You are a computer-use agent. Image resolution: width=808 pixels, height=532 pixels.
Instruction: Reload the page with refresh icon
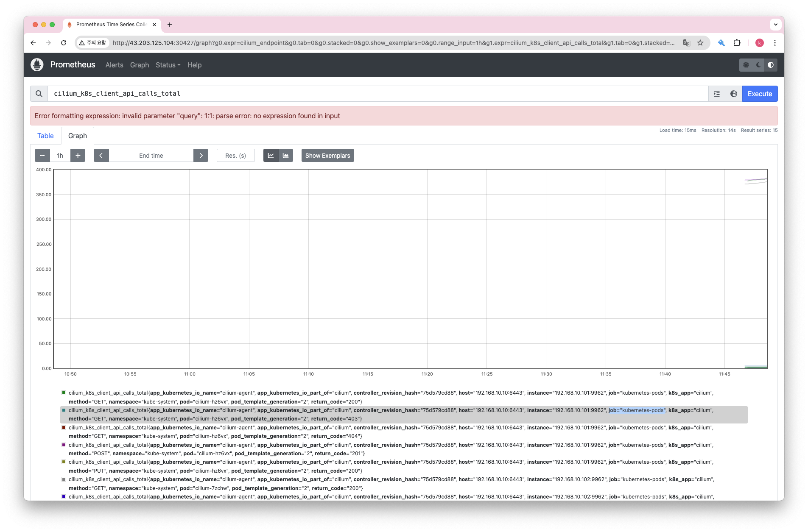pos(64,43)
